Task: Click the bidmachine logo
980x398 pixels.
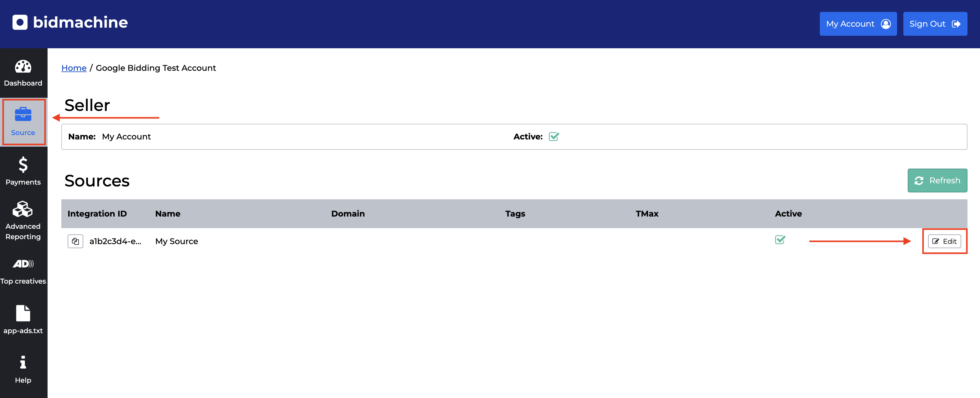Action: pyautogui.click(x=70, y=22)
